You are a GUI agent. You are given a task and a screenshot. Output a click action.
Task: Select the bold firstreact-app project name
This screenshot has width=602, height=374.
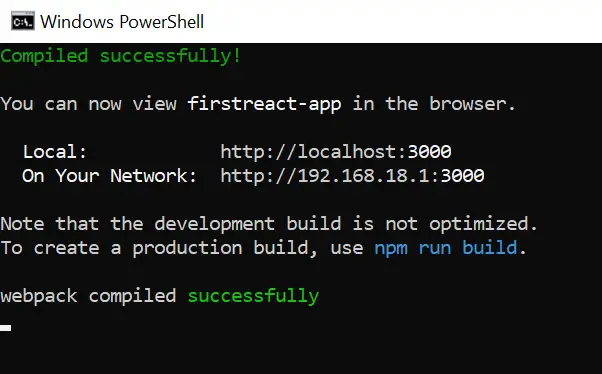tap(264, 104)
